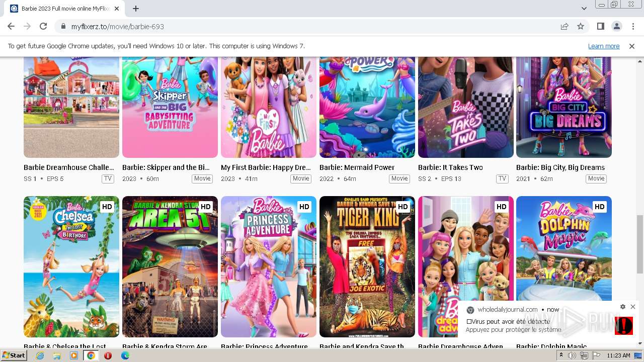Open notification settings gear icon
644x362 pixels.
[623, 307]
